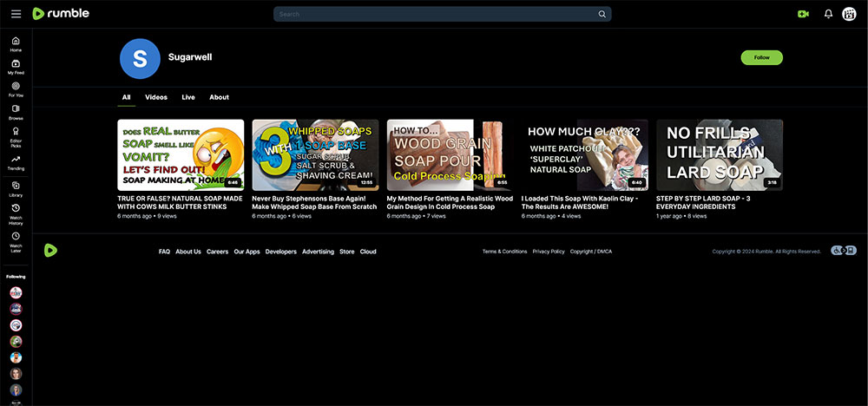
Task: Click the green Rumble footer logo
Action: [50, 251]
